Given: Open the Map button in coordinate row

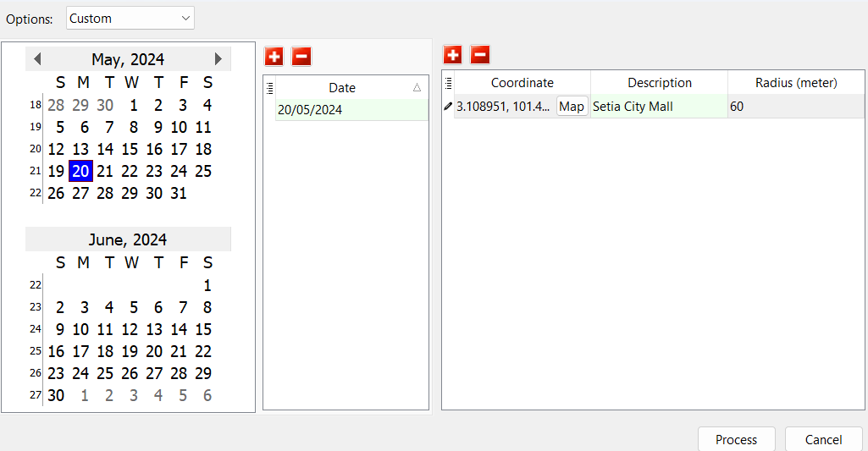Looking at the screenshot, I should [x=572, y=107].
